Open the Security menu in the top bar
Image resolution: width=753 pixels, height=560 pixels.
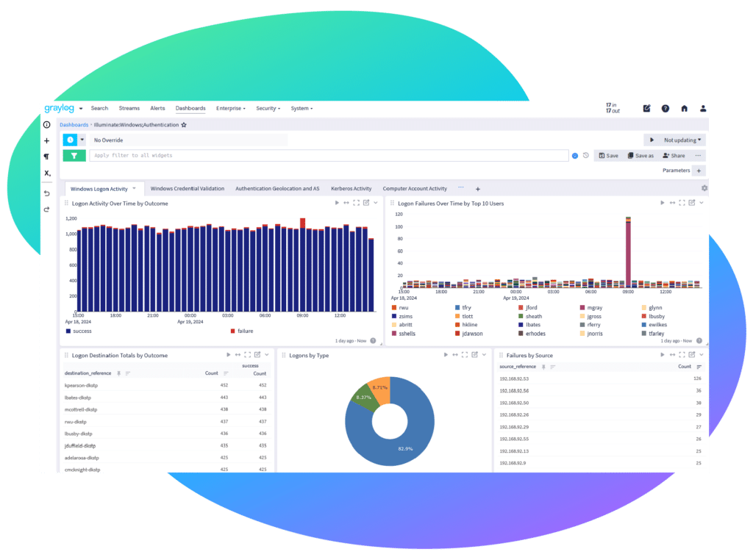point(268,108)
